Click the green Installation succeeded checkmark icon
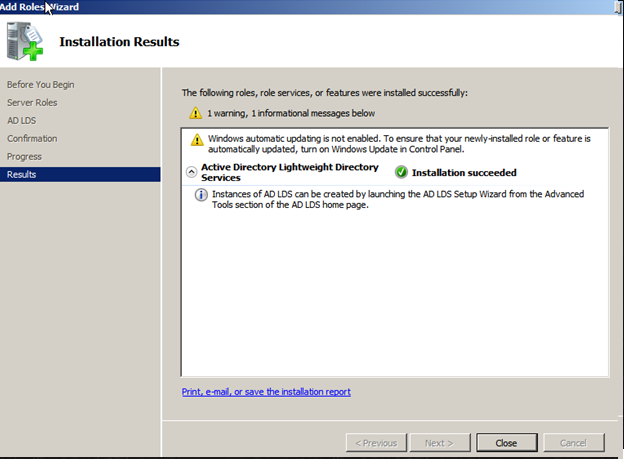Viewport: 624px width, 459px height. [x=401, y=172]
